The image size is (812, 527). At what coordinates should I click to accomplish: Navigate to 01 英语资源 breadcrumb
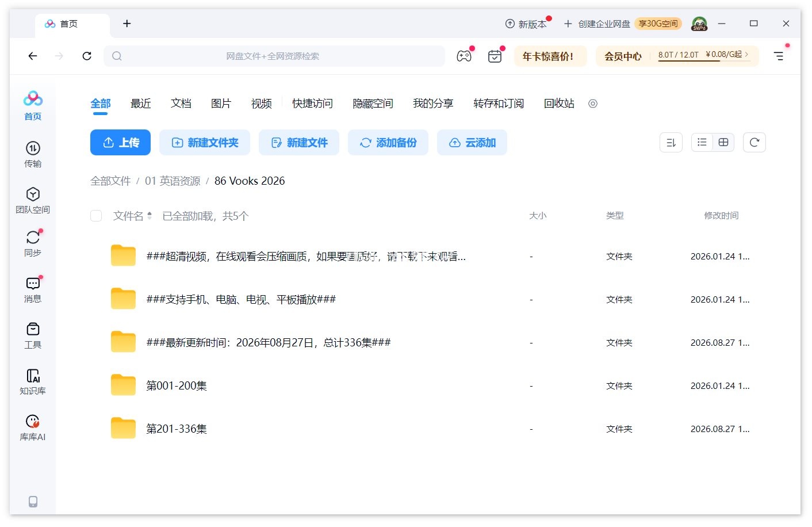coord(173,181)
